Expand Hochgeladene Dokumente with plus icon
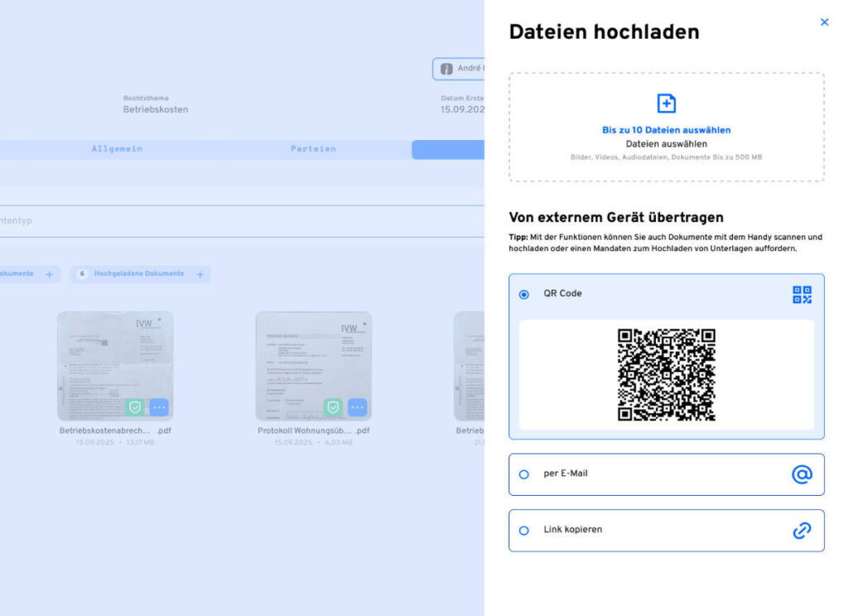The width and height of the screenshot is (849, 616). 200,274
